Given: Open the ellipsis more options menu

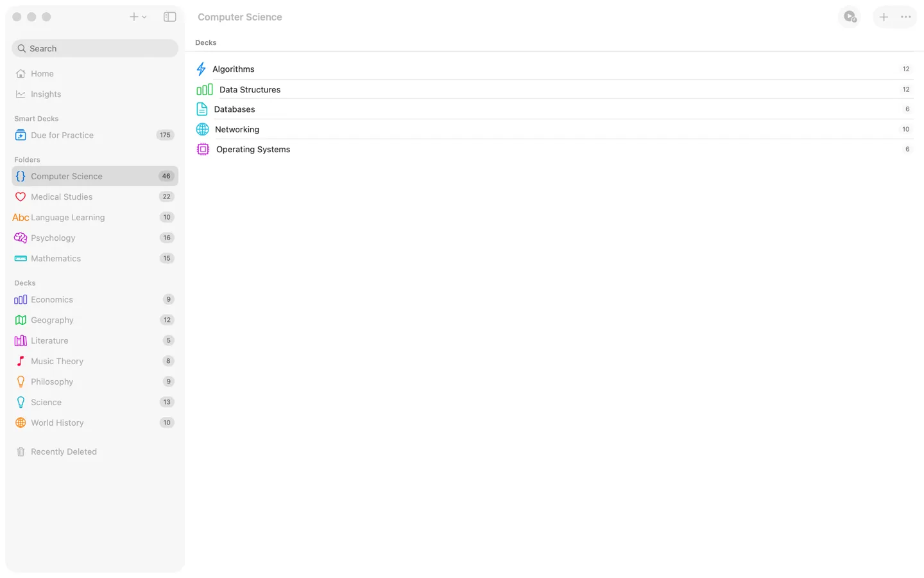Looking at the screenshot, I should (x=905, y=17).
